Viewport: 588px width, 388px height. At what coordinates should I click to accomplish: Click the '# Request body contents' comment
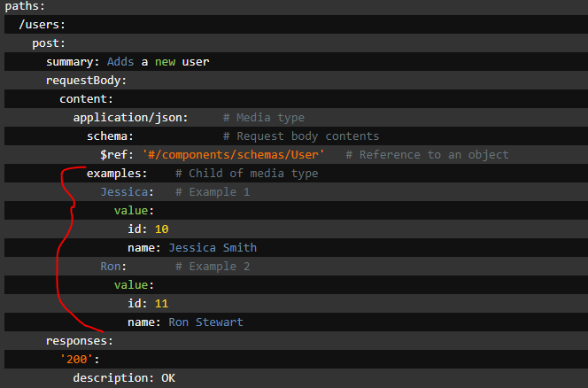pyautogui.click(x=301, y=136)
